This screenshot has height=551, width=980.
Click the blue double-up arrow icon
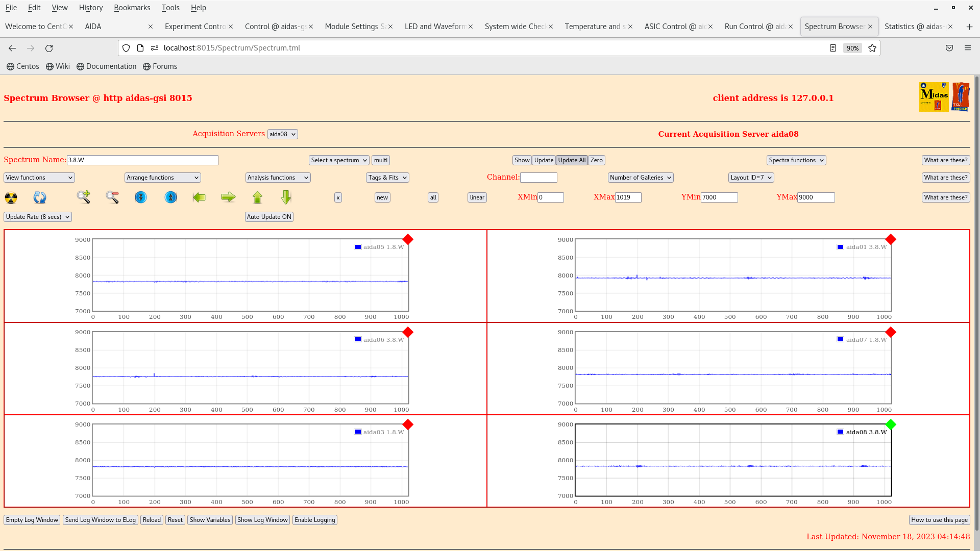click(170, 197)
